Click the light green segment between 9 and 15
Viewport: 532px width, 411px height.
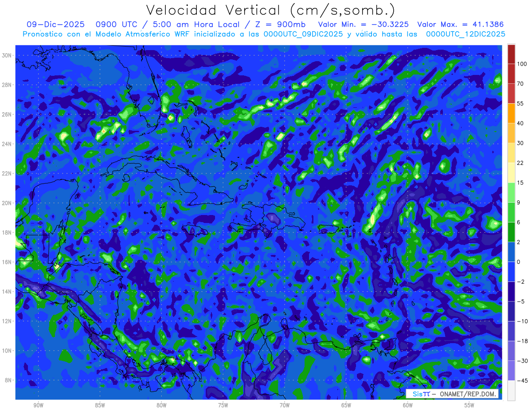coord(511,192)
